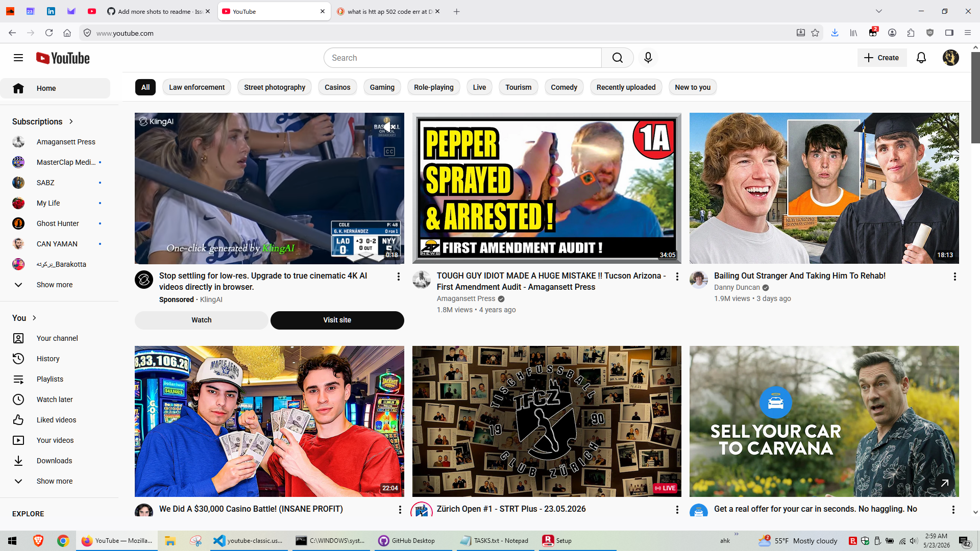Switch to GitHub issue browser tab
Viewport: 980px width, 551px height.
coord(159,11)
